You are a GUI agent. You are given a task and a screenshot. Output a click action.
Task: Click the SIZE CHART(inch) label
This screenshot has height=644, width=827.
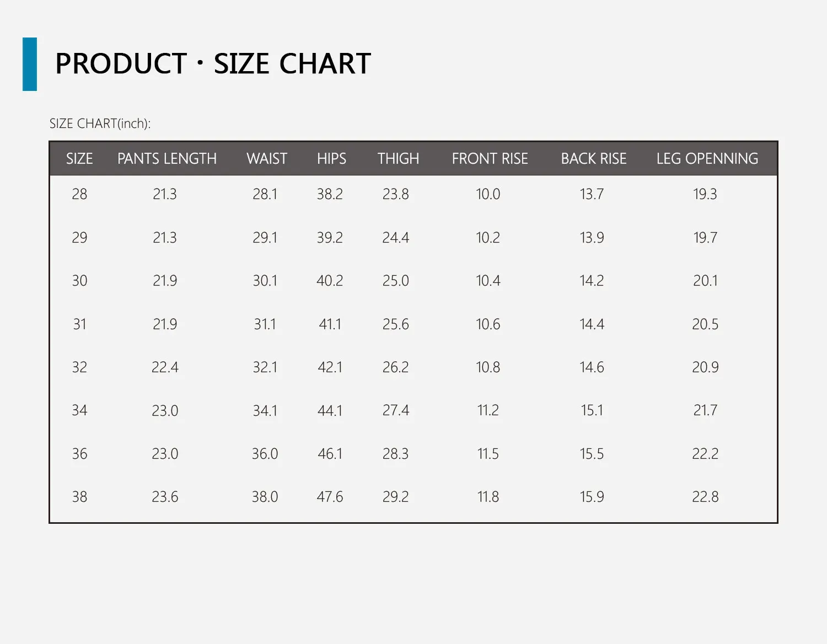(100, 124)
